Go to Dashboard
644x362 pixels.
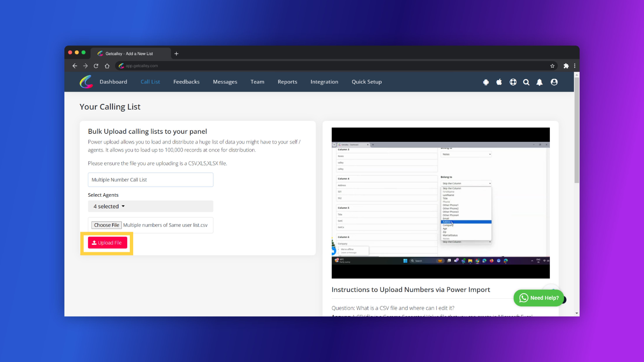point(113,82)
